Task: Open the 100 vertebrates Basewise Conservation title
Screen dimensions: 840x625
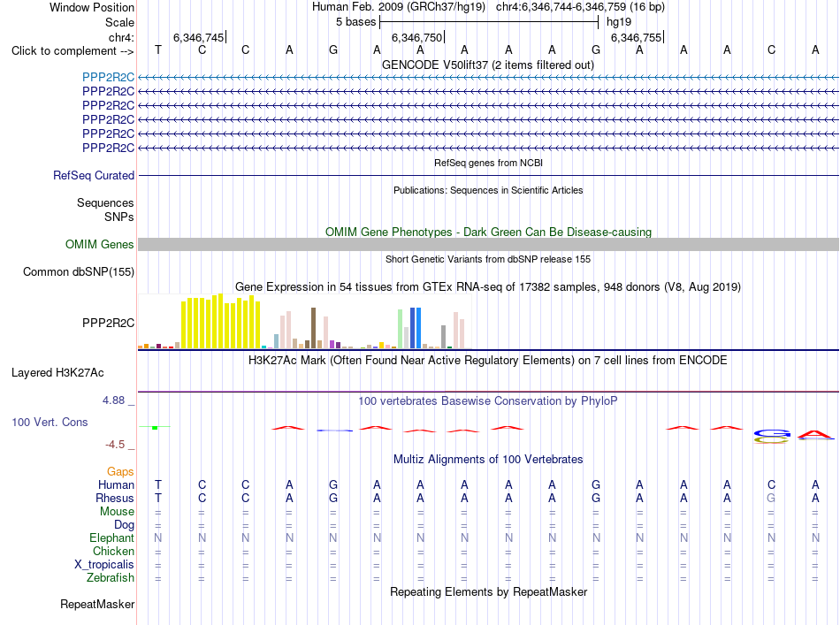Action: [488, 400]
